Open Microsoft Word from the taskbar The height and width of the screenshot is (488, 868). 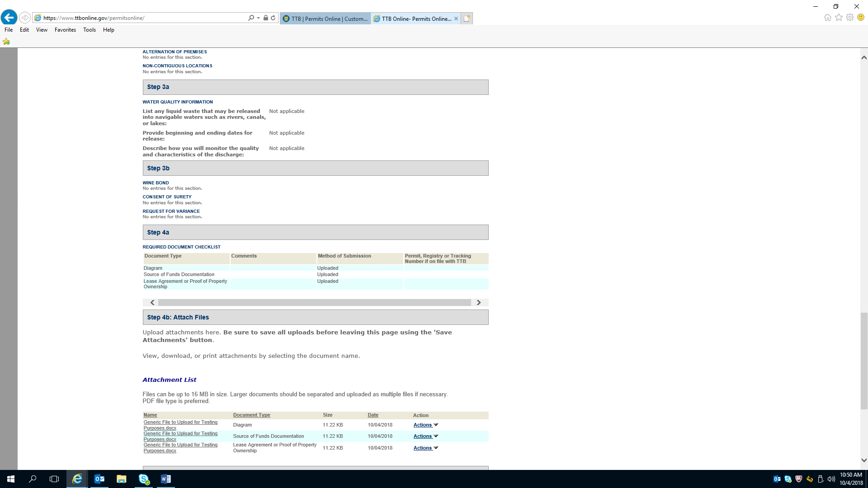click(x=165, y=479)
